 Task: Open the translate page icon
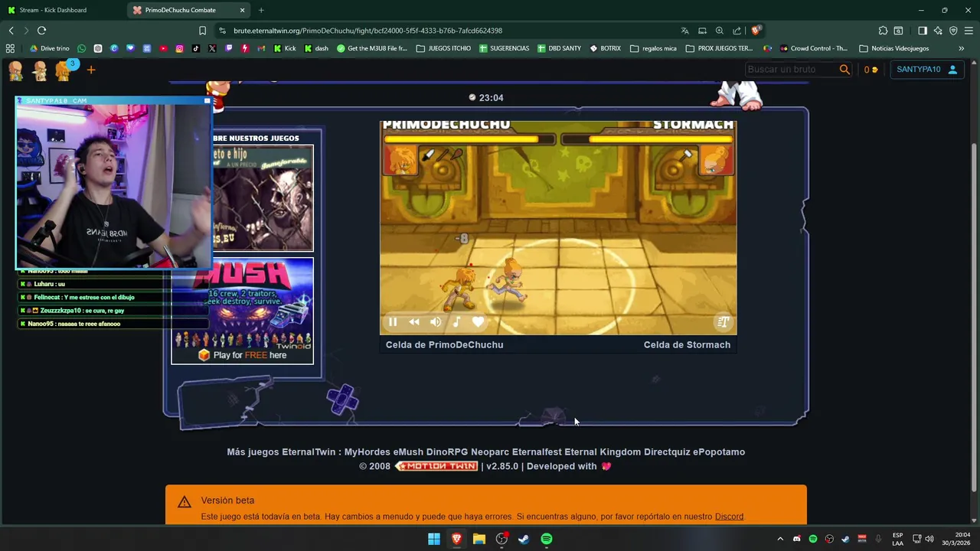pos(684,31)
